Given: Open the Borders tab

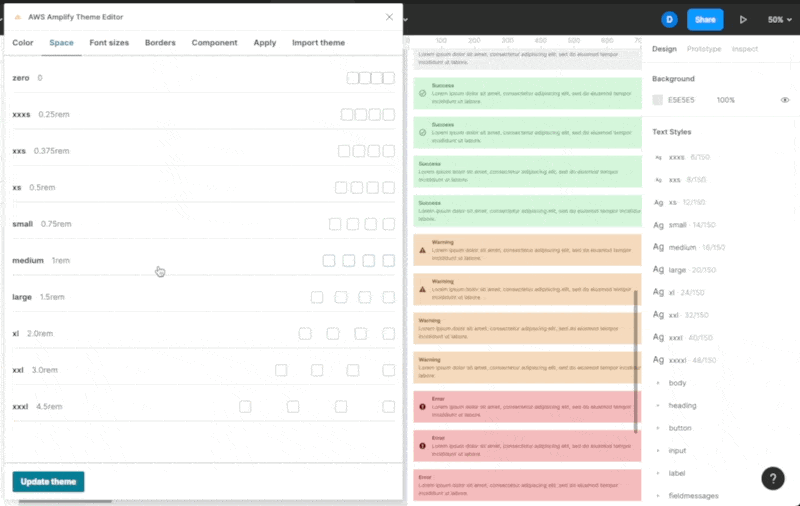Looking at the screenshot, I should coord(160,43).
